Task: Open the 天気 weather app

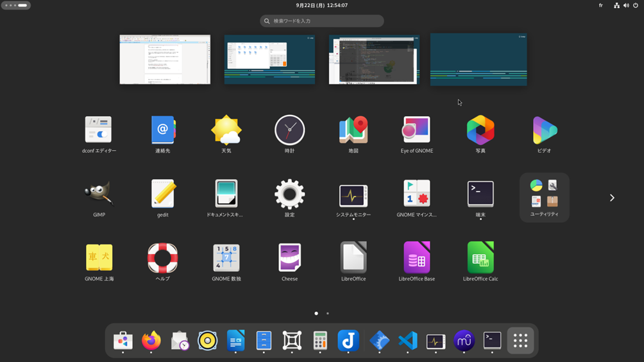Action: (x=226, y=130)
